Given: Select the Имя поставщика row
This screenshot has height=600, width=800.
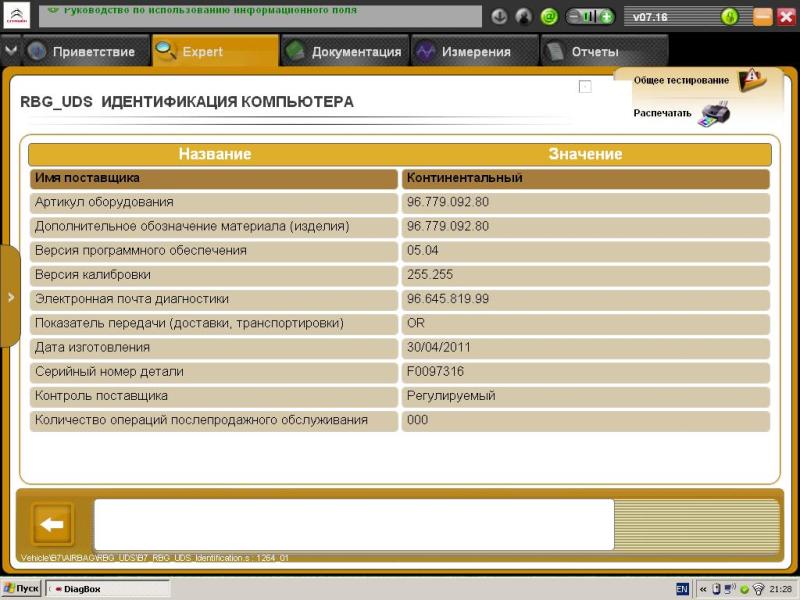Looking at the screenshot, I should [399, 179].
